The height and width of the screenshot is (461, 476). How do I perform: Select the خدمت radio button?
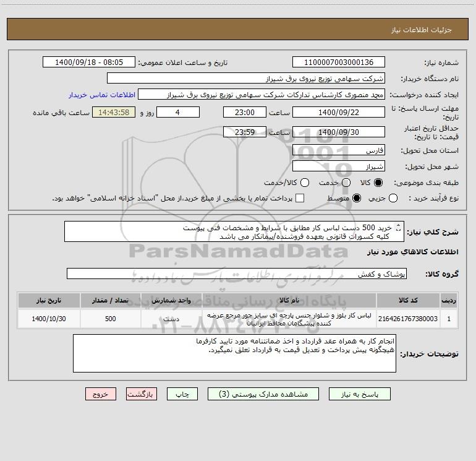pos(346,183)
